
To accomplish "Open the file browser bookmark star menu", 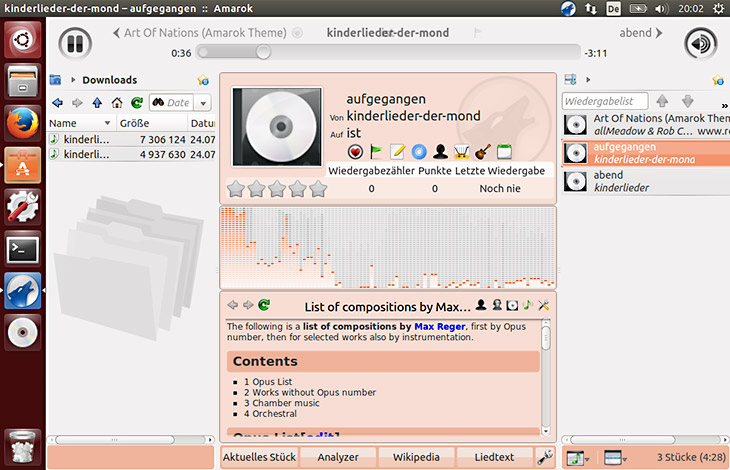I will (x=203, y=80).
